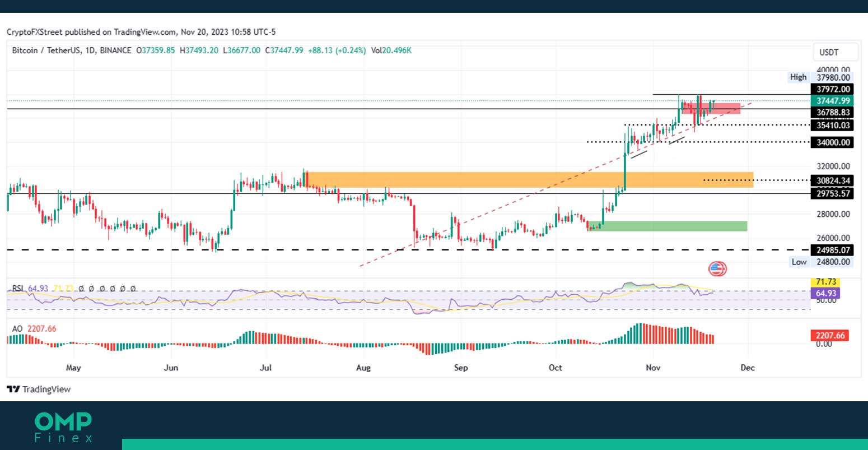Click the 24985.07 price level label

tap(832, 250)
